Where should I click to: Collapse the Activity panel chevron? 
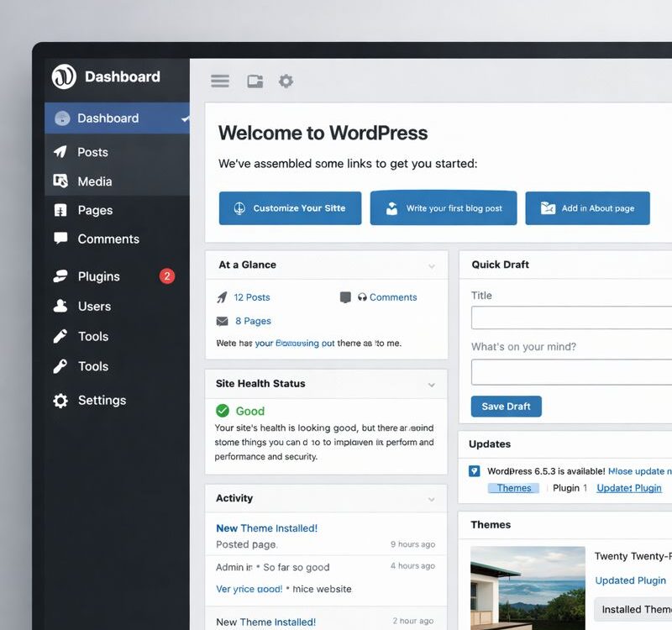pyautogui.click(x=432, y=499)
